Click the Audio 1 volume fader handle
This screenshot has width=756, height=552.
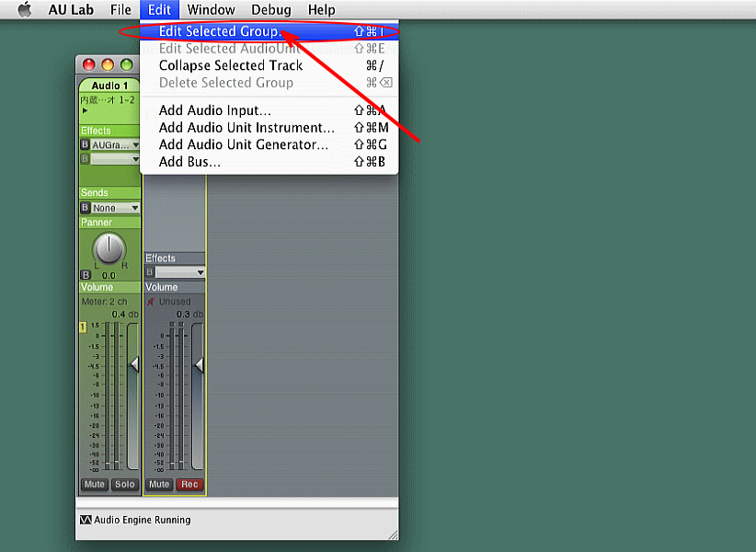134,365
